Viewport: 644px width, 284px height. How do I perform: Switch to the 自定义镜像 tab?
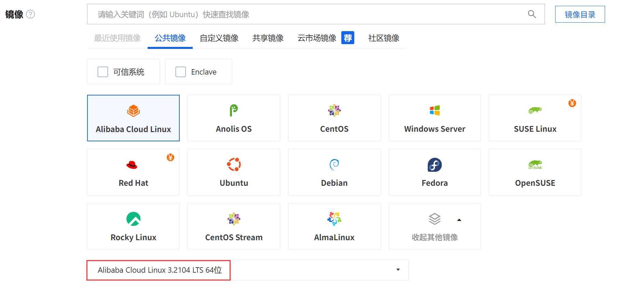tap(219, 38)
